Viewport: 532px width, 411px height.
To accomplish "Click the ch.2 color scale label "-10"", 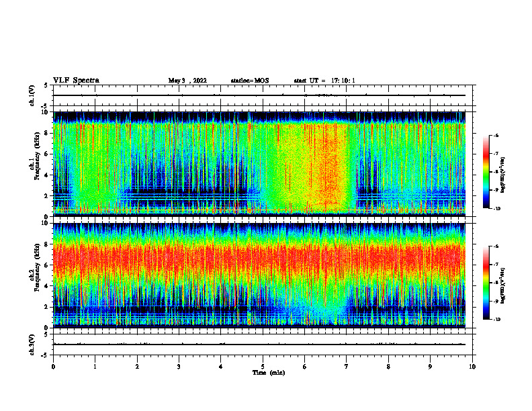I will click(x=497, y=320).
